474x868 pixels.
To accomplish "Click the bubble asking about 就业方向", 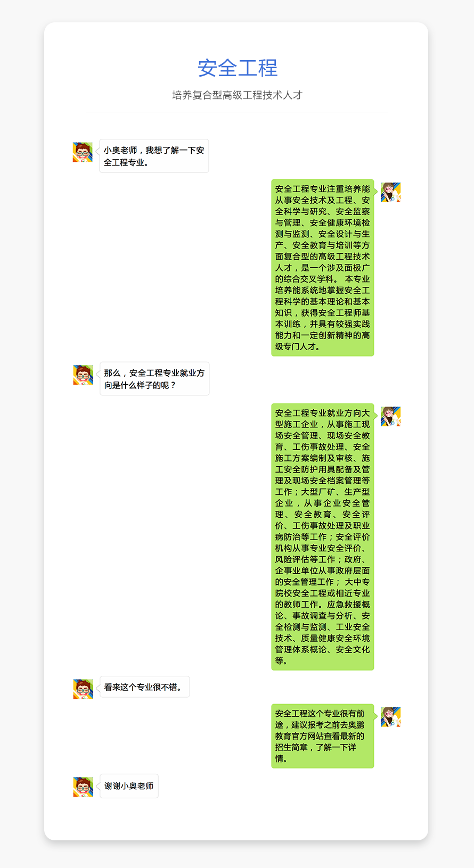I will tap(154, 379).
